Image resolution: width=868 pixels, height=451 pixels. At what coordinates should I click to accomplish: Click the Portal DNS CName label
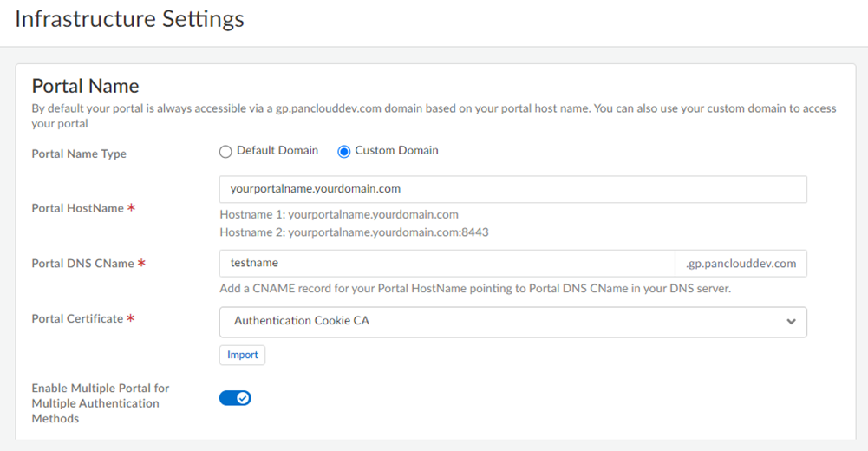(x=82, y=264)
